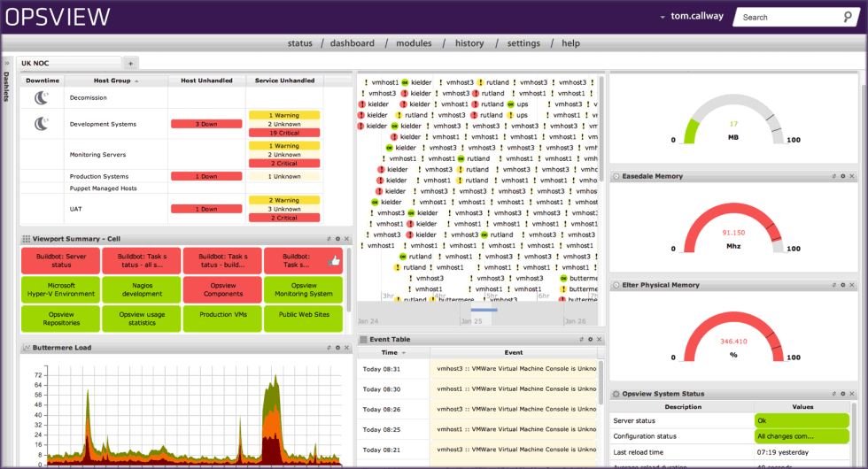
Task: Open Easedale Memory settings gear
Action: 843,176
